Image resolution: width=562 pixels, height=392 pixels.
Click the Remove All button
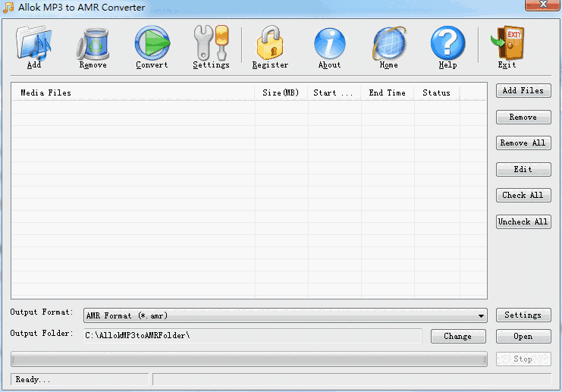tap(523, 143)
